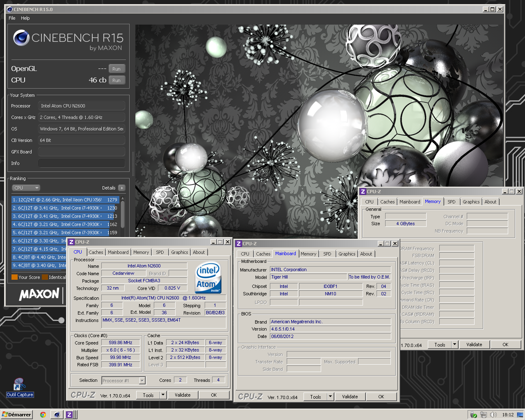525x420 pixels.
Task: Click the volume speaker tray icon
Action: (493, 415)
